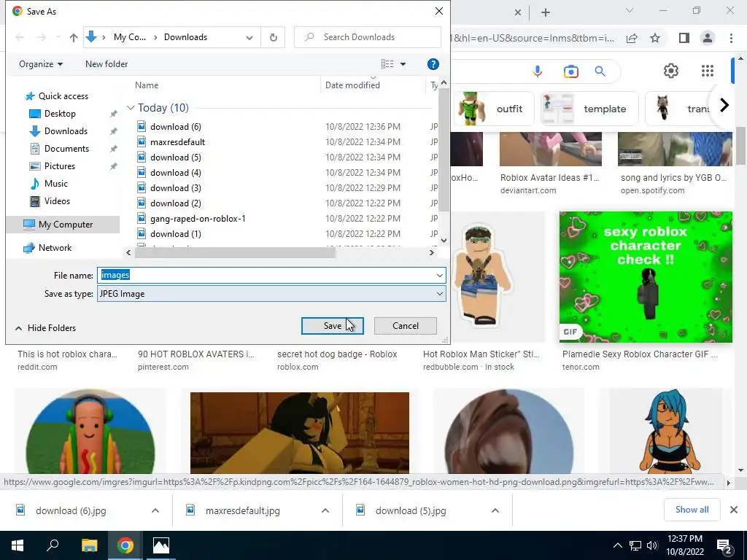
Task: Click the file list's horizontal scrollbar
Action: click(x=235, y=253)
